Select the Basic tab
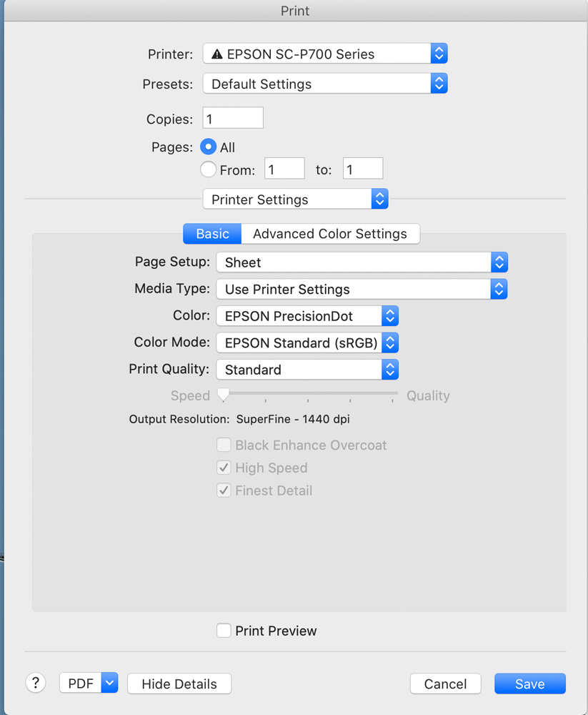This screenshot has height=715, width=588. 212,234
